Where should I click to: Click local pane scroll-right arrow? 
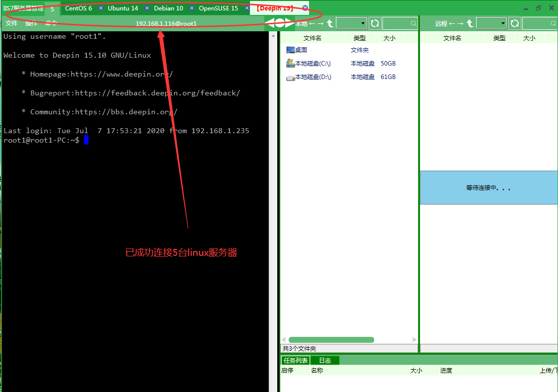click(414, 340)
